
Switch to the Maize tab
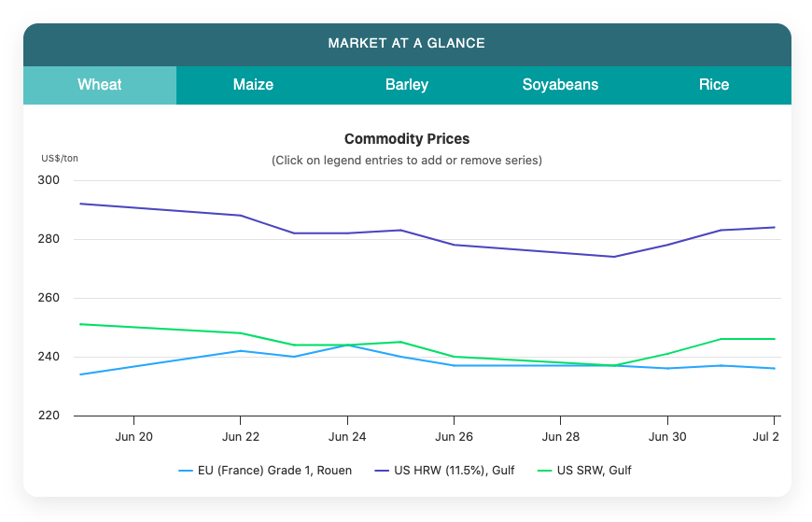point(253,84)
